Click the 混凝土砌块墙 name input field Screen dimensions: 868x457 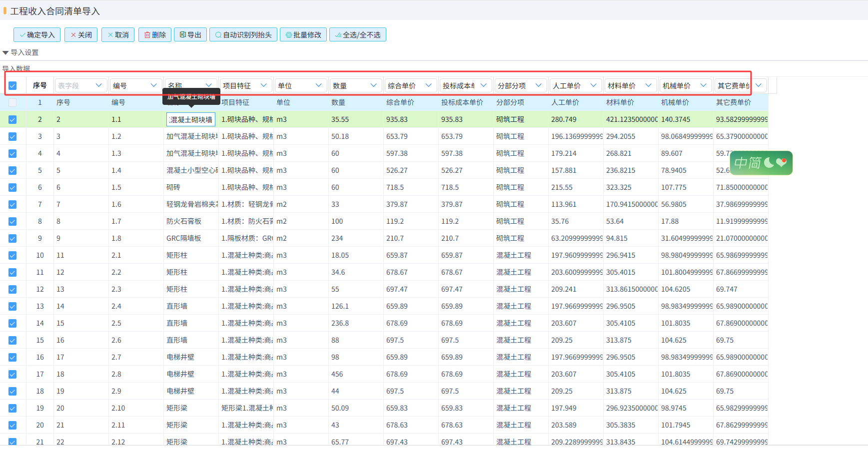pyautogui.click(x=191, y=119)
